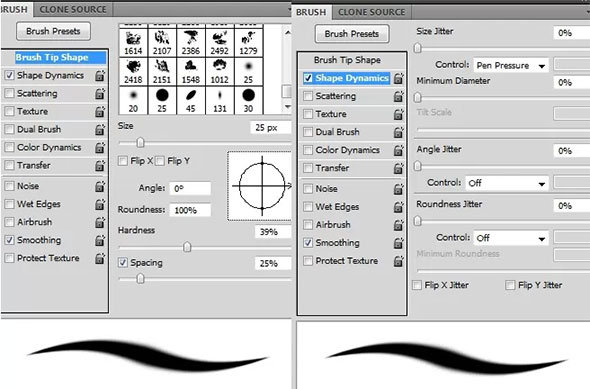Click the Hardness slider handle
The width and height of the screenshot is (590, 389).
coord(187,247)
